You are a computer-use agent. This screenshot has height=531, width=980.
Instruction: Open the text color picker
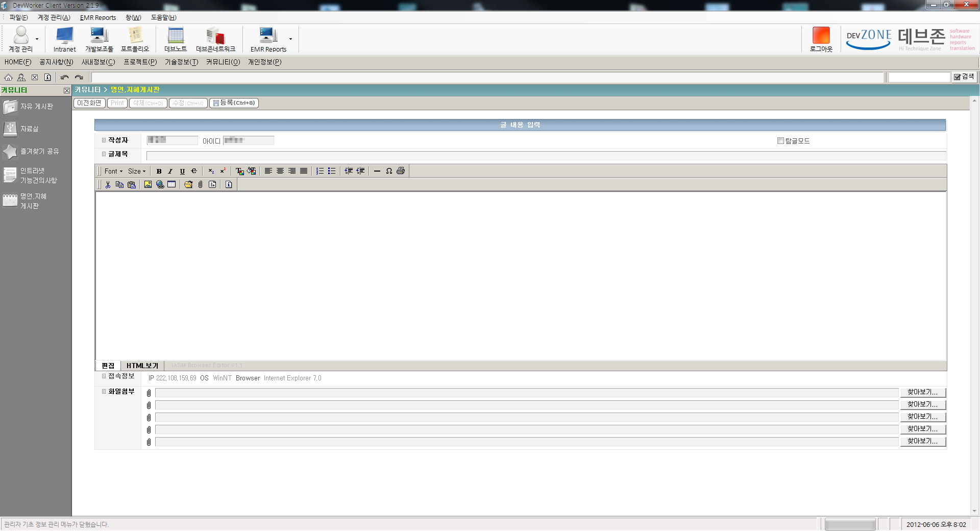pyautogui.click(x=239, y=171)
